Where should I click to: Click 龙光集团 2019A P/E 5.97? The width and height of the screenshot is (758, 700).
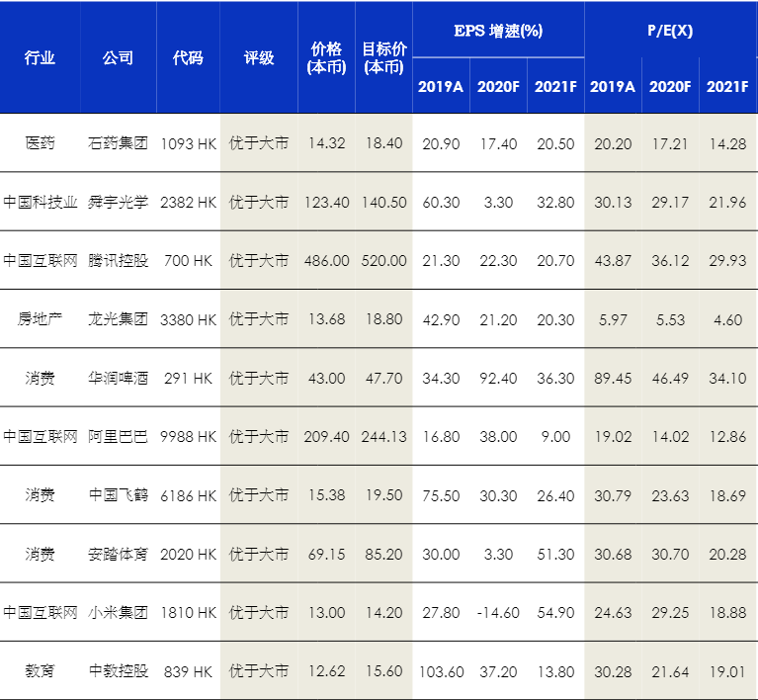click(x=613, y=319)
